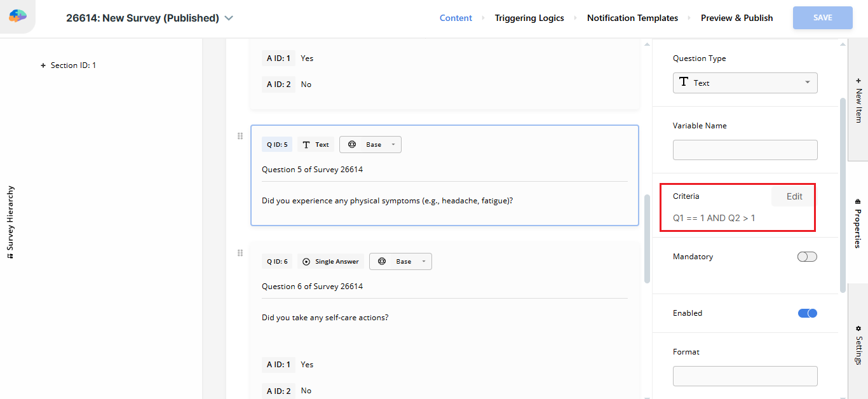Image resolution: width=868 pixels, height=399 pixels.
Task: Select the self-care actions question text
Action: click(325, 318)
